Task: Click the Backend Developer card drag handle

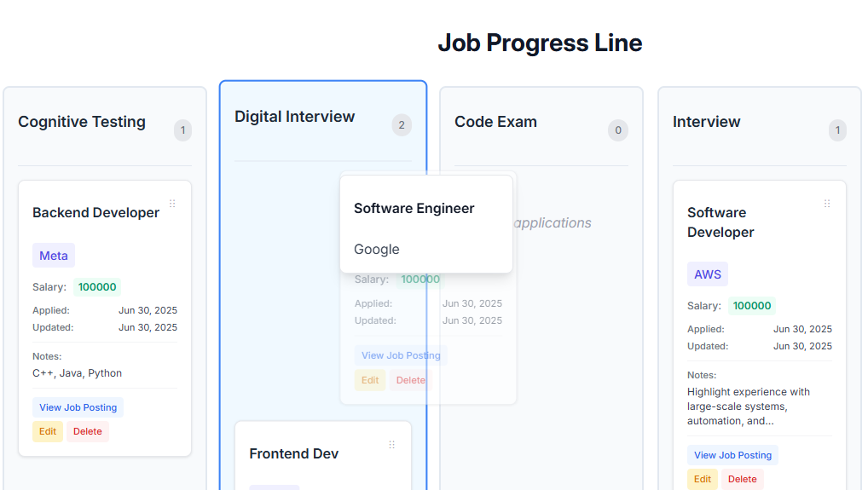Action: tap(172, 204)
